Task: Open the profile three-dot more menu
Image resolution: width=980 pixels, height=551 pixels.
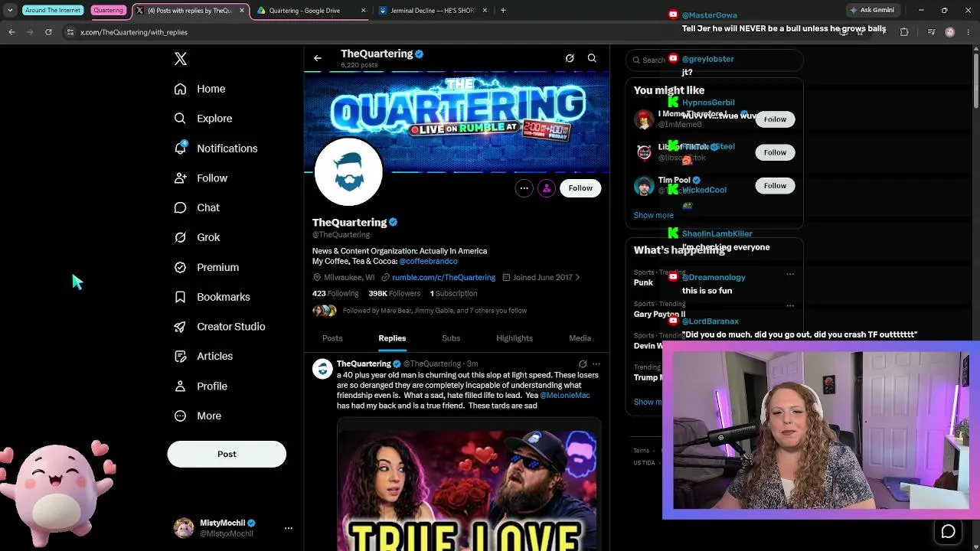Action: (x=524, y=188)
